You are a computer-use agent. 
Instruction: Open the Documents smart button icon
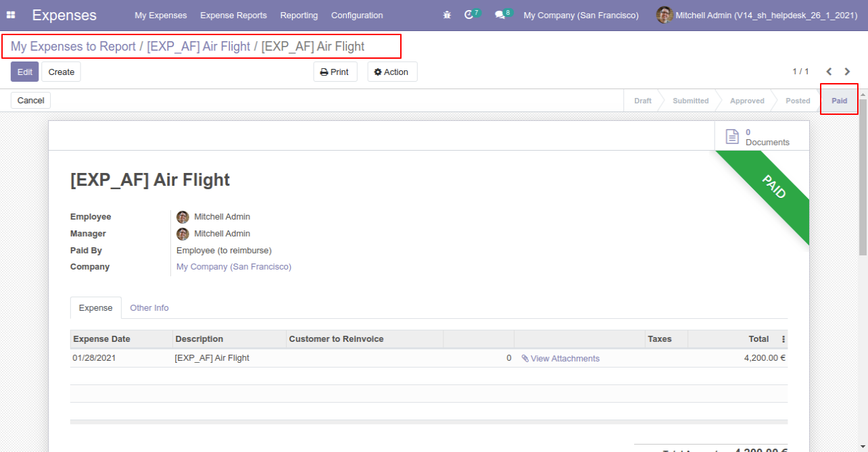tap(732, 136)
